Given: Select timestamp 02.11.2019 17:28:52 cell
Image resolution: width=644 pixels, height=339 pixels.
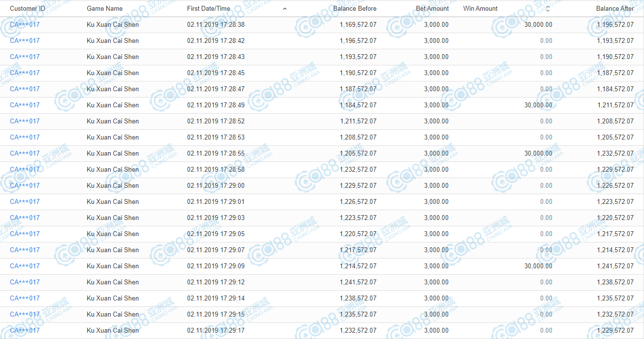Looking at the screenshot, I should point(216,121).
